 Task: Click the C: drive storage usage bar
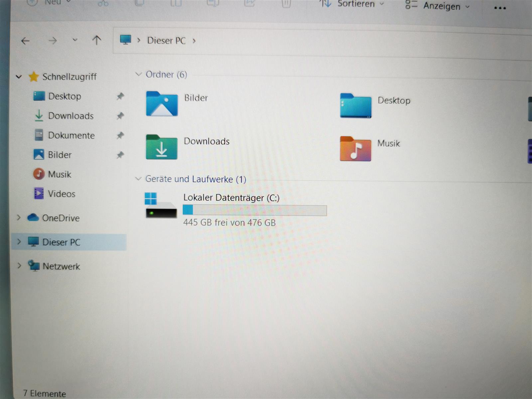tap(255, 210)
